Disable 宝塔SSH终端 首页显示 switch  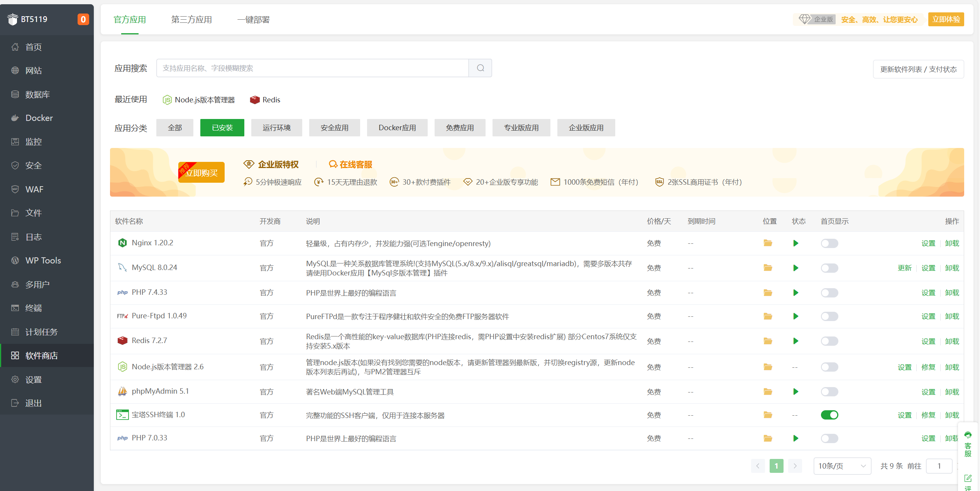tap(829, 415)
